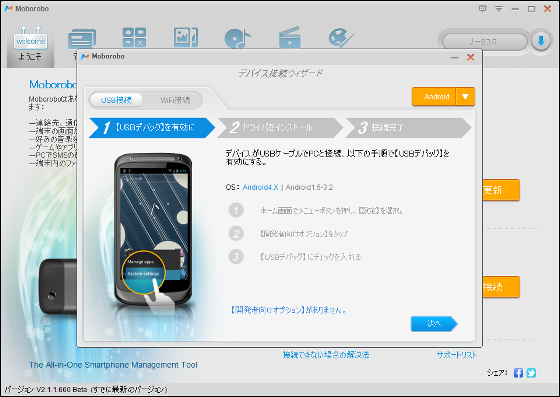Open the video clapperboard icon in toolbar

coord(290,37)
